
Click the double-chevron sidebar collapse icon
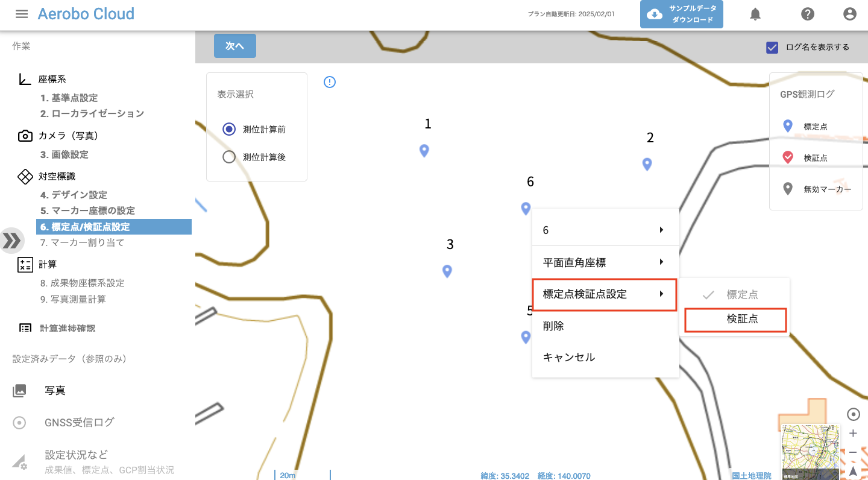point(11,241)
